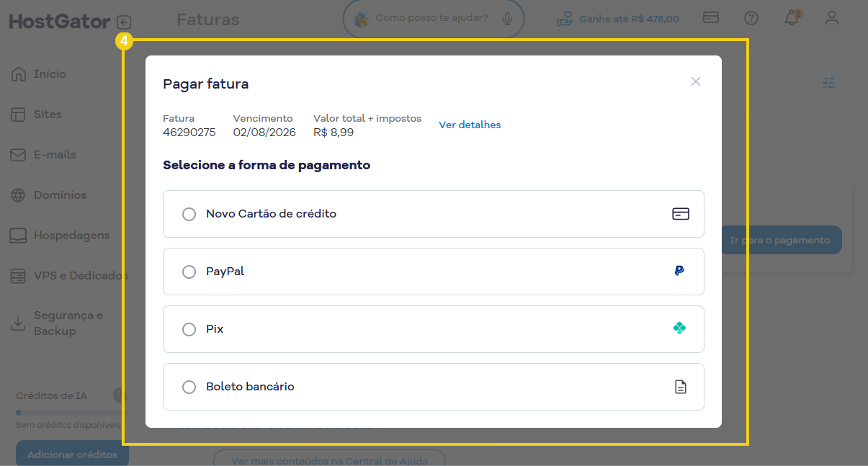Screen dimensions: 868x466
Task: Click the server icon next to VPS e Dedicados
Action: point(18,276)
